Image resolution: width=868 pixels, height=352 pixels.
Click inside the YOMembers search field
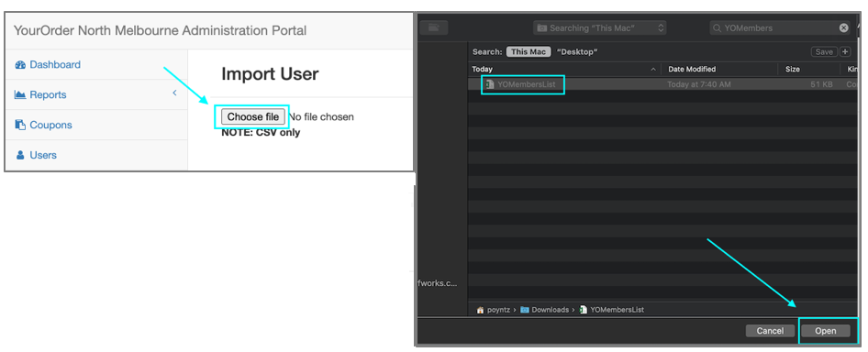tap(779, 27)
